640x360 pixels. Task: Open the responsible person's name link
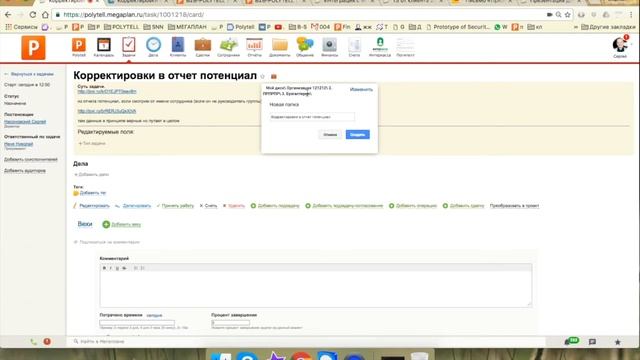[18, 144]
